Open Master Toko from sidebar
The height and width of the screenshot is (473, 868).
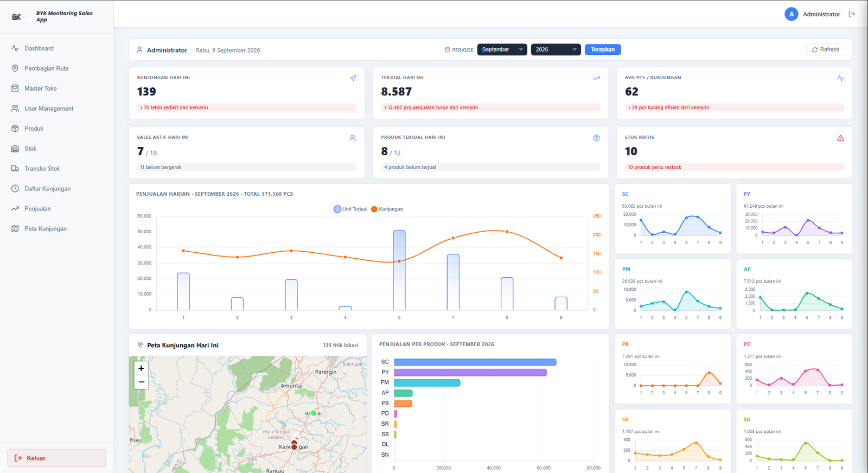pos(56,88)
